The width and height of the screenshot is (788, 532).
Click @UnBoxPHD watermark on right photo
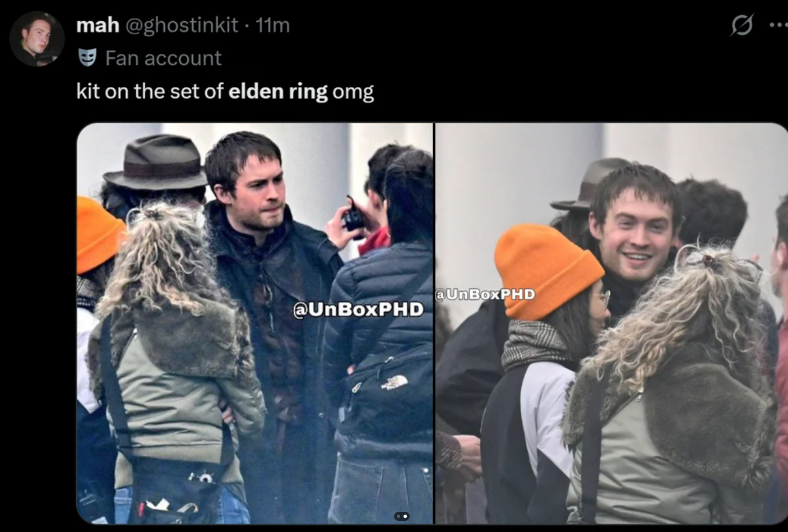[x=485, y=294]
